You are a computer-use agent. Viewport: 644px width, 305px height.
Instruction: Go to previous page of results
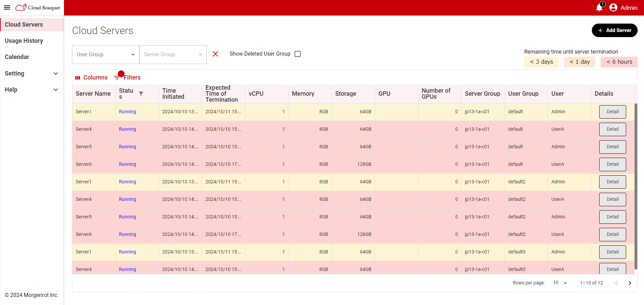click(x=616, y=283)
